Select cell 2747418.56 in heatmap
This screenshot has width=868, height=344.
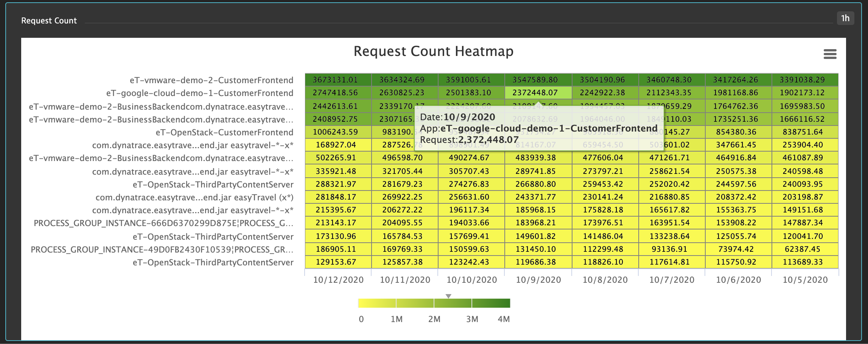[x=338, y=93]
